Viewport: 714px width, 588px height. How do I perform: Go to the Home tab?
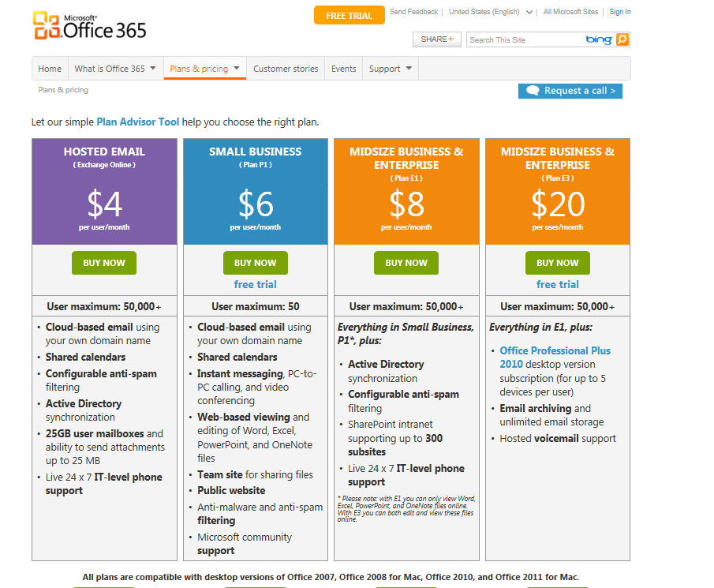(50, 69)
